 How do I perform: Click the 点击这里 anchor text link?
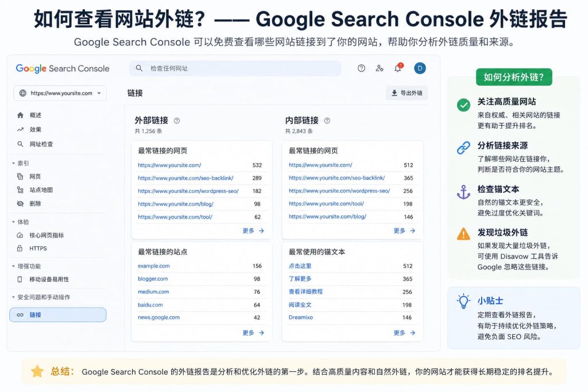point(300,266)
